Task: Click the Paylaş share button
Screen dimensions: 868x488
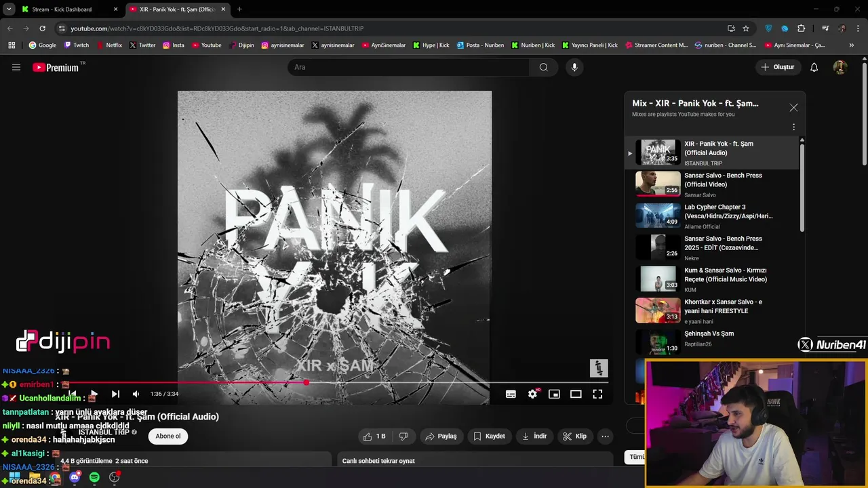Action: [441, 436]
